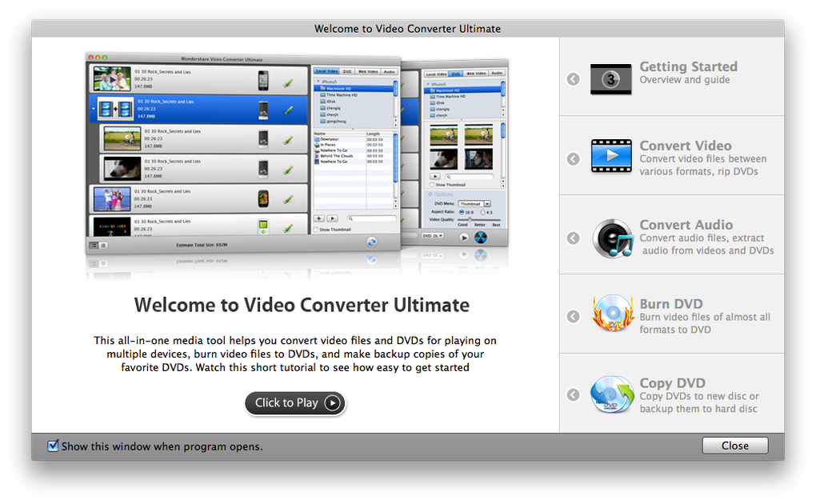Dismiss the welcome window with Close

point(735,446)
